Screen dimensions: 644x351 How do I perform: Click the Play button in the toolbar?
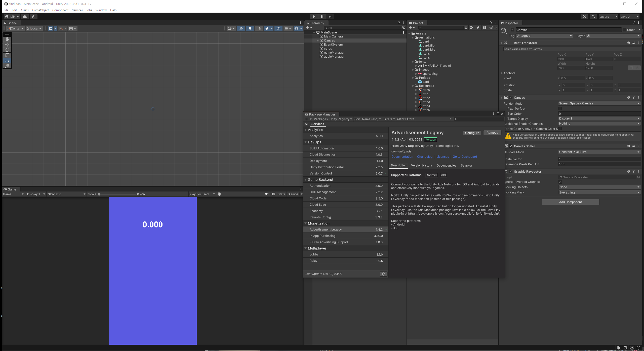click(x=314, y=17)
